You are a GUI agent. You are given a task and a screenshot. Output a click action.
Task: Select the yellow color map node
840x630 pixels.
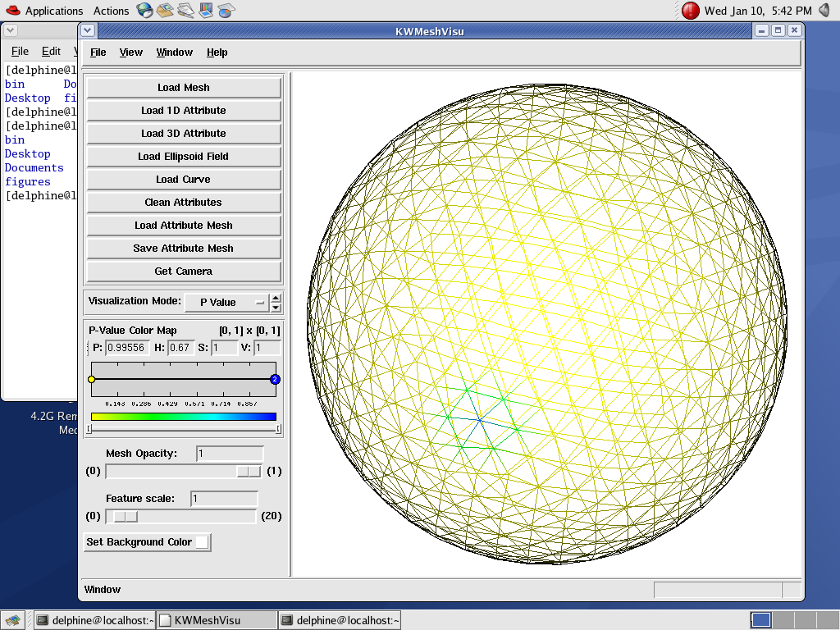[x=92, y=379]
